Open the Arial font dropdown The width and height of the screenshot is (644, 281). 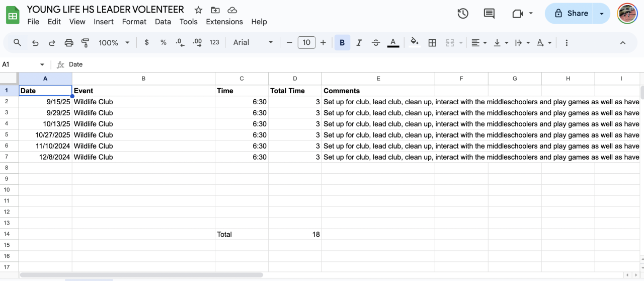click(253, 43)
